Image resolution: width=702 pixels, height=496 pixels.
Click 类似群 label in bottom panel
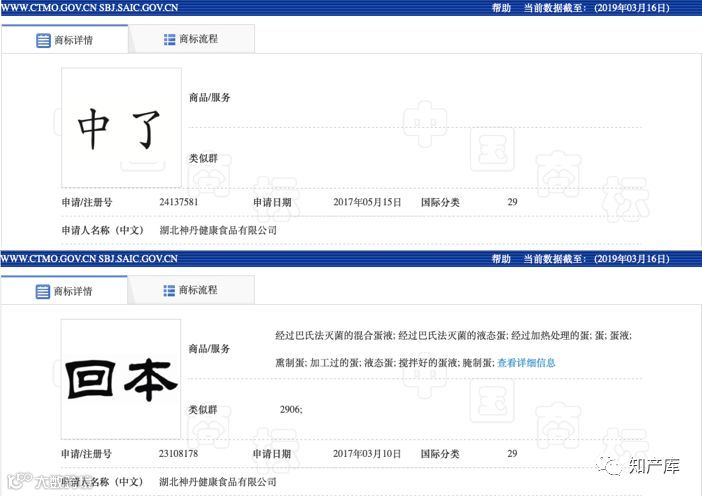click(203, 410)
